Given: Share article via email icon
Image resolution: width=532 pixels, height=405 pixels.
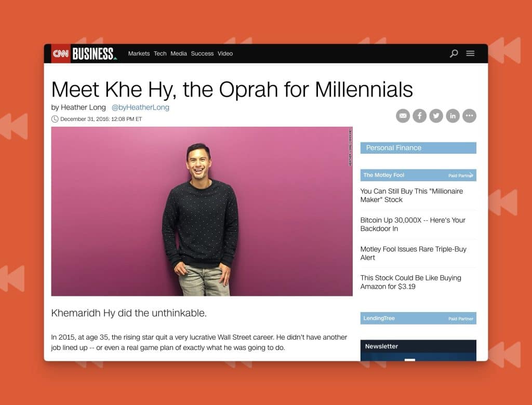Looking at the screenshot, I should 403,116.
